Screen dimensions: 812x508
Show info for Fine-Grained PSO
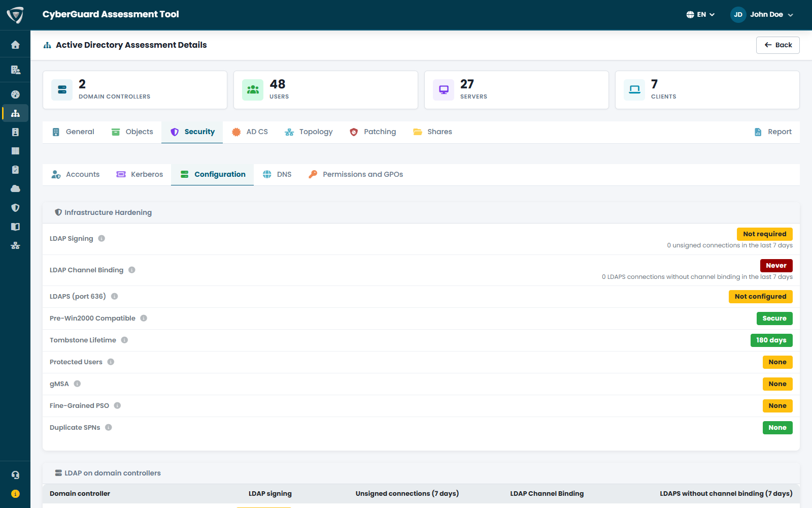(x=117, y=405)
